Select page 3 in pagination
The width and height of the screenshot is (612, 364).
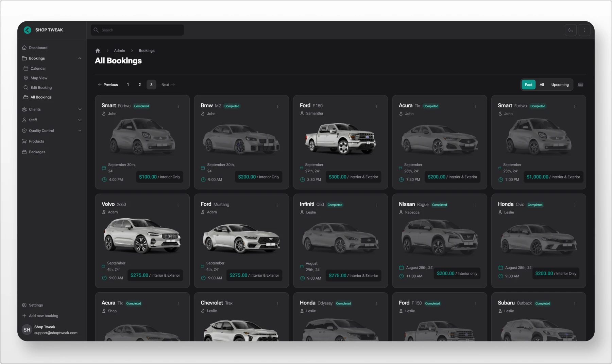151,85
